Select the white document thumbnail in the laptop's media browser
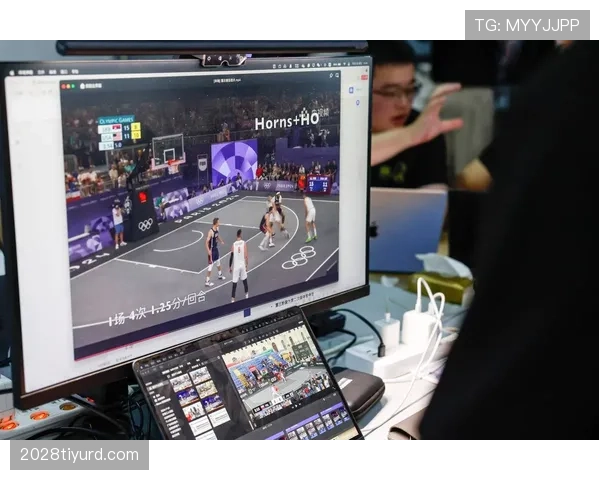The width and height of the screenshot is (600, 480). pyautogui.click(x=201, y=424)
